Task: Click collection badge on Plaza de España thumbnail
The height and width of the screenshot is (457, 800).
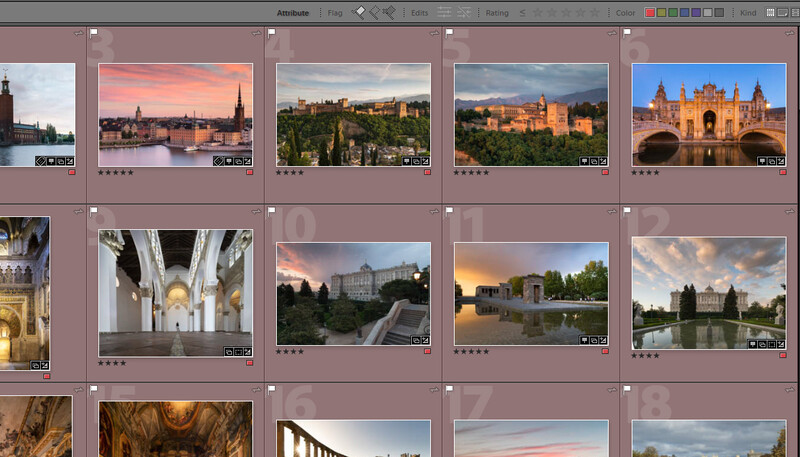Action: point(771,161)
